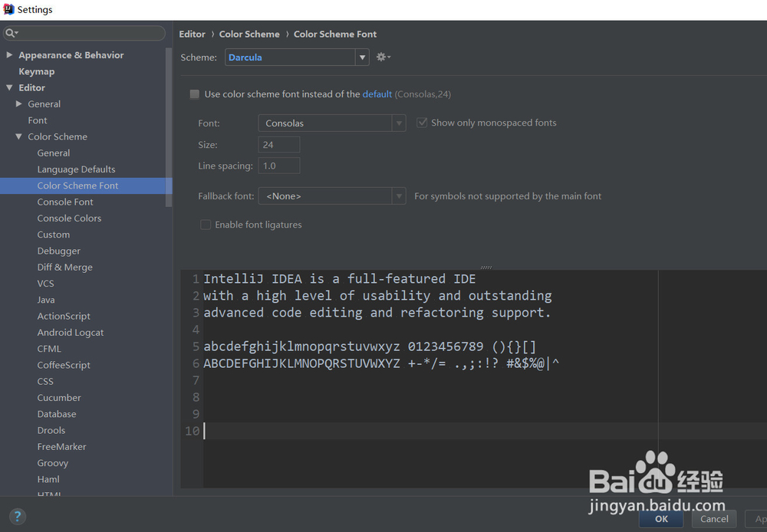Select VCS color scheme item
The width and height of the screenshot is (767, 532).
[46, 284]
